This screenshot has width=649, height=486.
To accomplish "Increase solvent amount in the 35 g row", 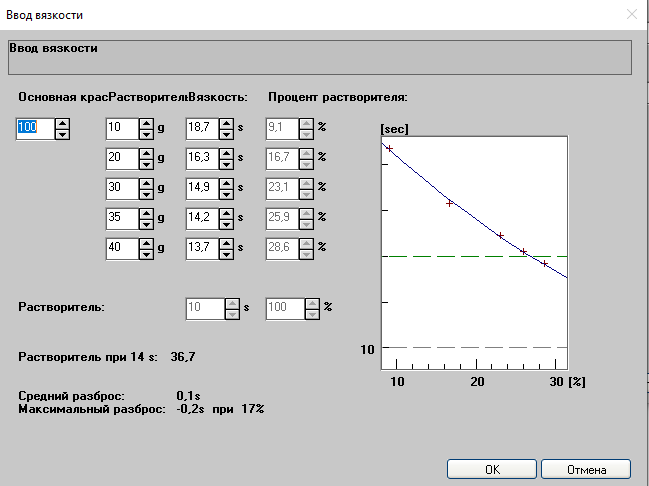I will click(146, 214).
